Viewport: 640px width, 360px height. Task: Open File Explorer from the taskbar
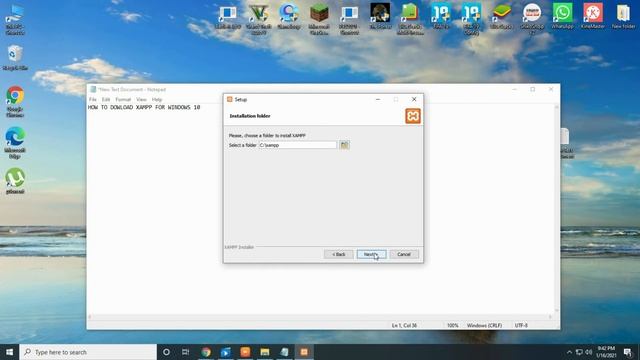point(264,352)
